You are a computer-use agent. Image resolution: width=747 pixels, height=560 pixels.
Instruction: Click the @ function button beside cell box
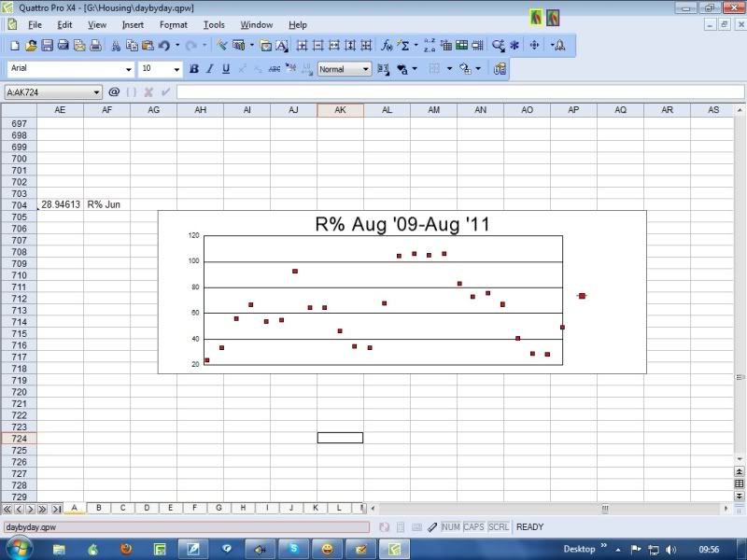(x=114, y=91)
